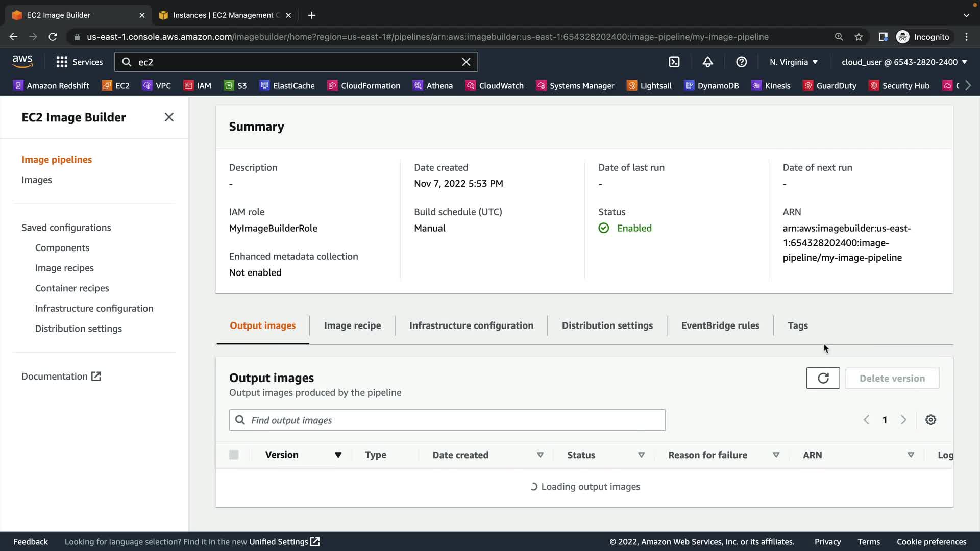Click the AWS logo home icon
This screenshot has height=551, width=980.
tap(22, 62)
